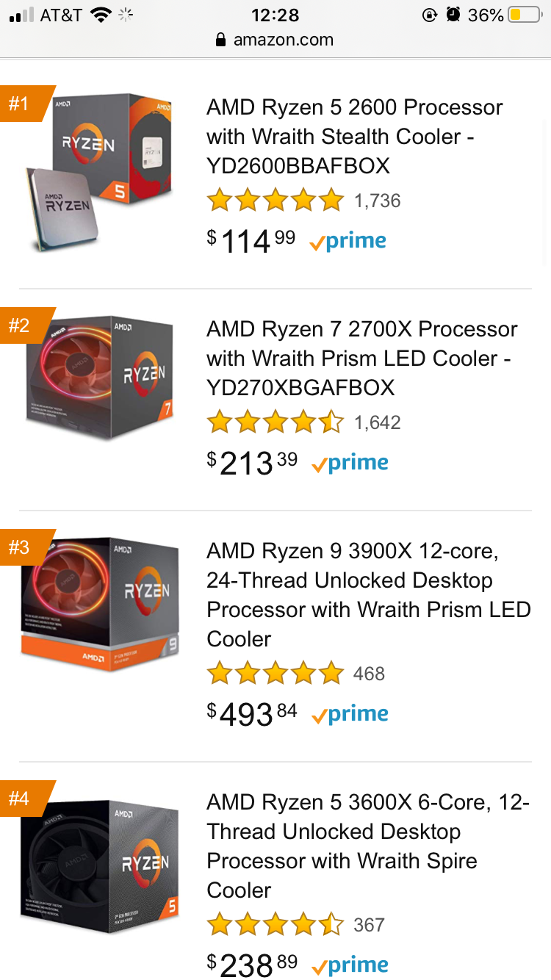Tap the amazon.com address bar

[x=275, y=40]
